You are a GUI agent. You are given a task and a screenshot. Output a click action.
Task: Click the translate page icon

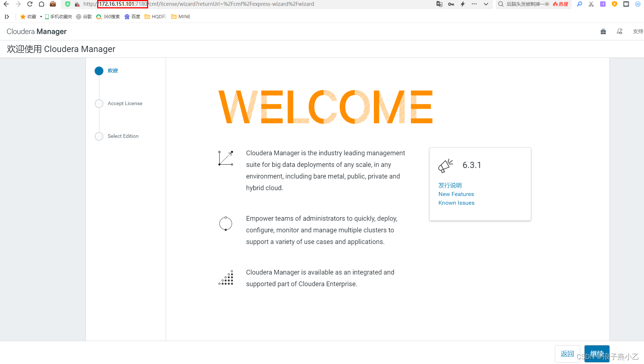point(439,4)
